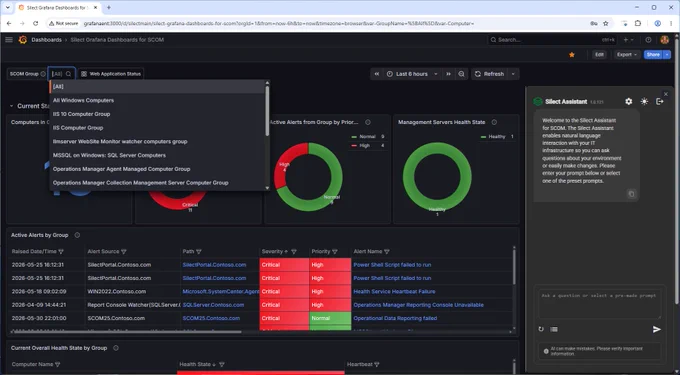
Task: Toggle Healthy series in health legend
Action: pos(497,137)
